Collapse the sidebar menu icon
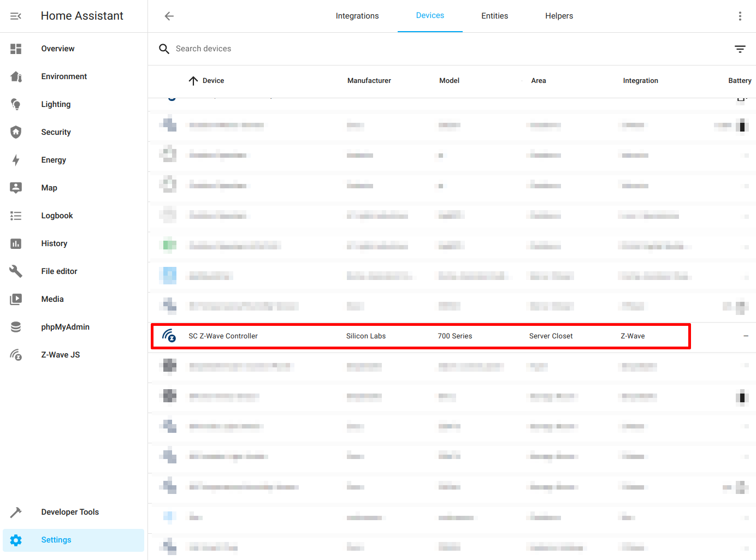The height and width of the screenshot is (560, 756). pyautogui.click(x=16, y=16)
